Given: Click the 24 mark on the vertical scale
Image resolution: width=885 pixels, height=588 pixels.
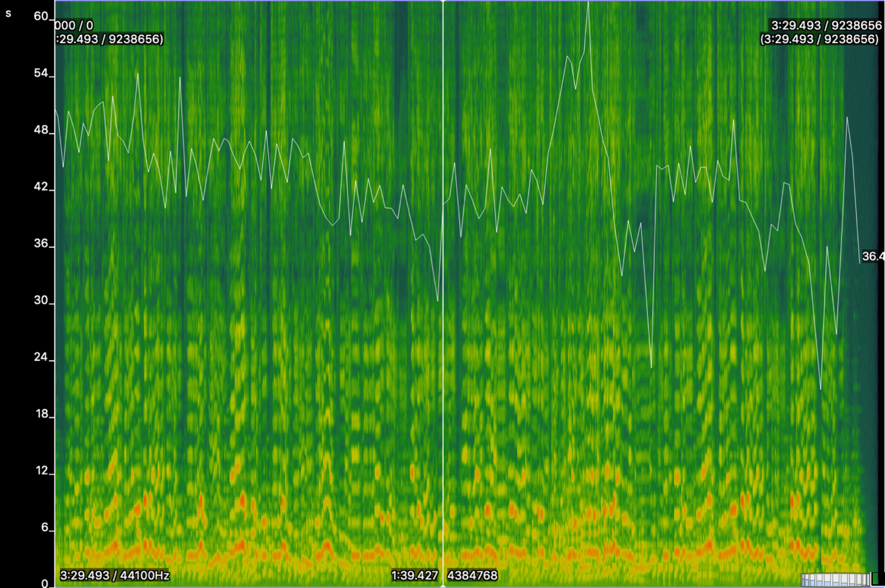Looking at the screenshot, I should (x=41, y=357).
